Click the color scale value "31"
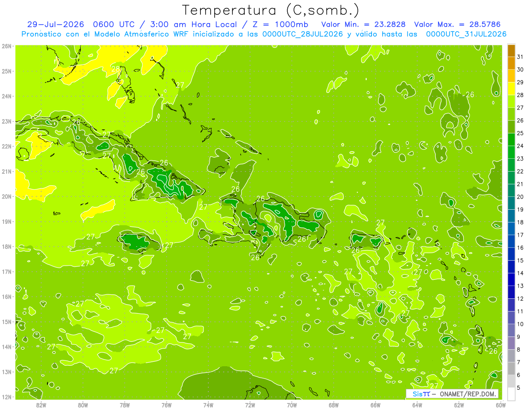The height and width of the screenshot is (411, 532). click(520, 57)
